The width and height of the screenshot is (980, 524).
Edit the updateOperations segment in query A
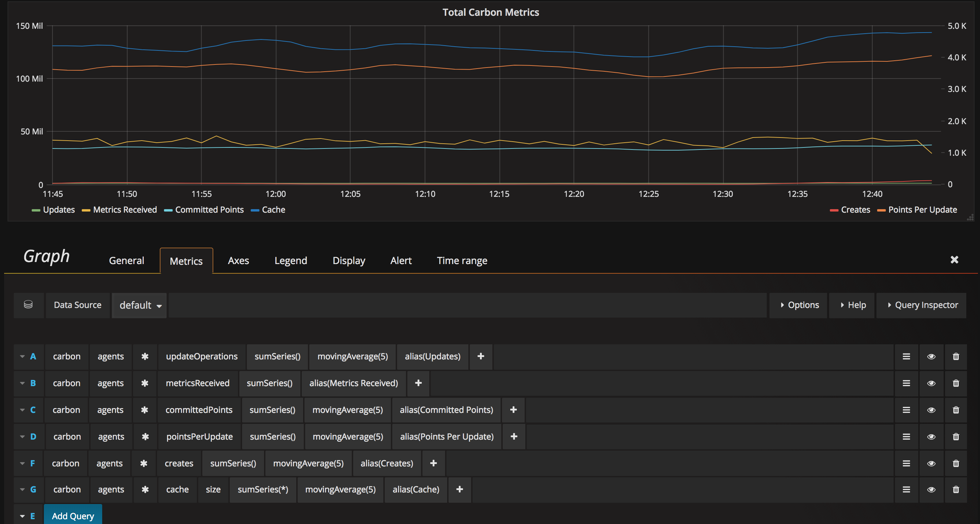click(x=202, y=357)
